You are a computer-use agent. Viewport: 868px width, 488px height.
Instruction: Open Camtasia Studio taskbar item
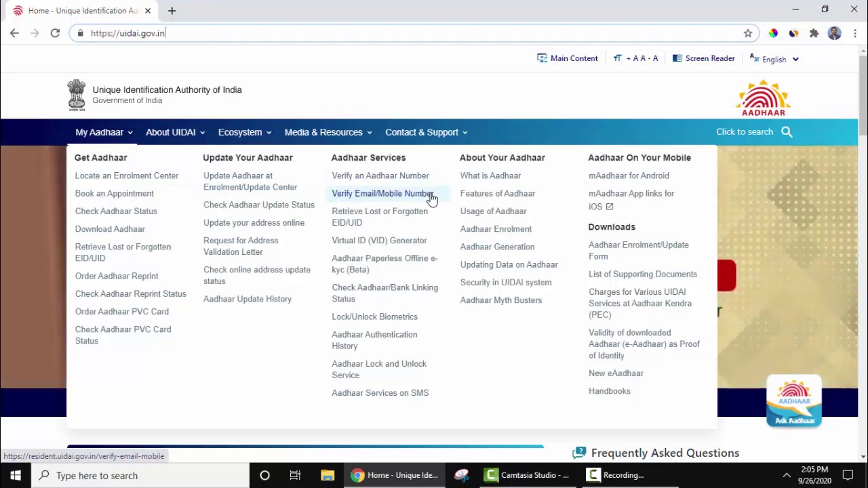pos(528,475)
